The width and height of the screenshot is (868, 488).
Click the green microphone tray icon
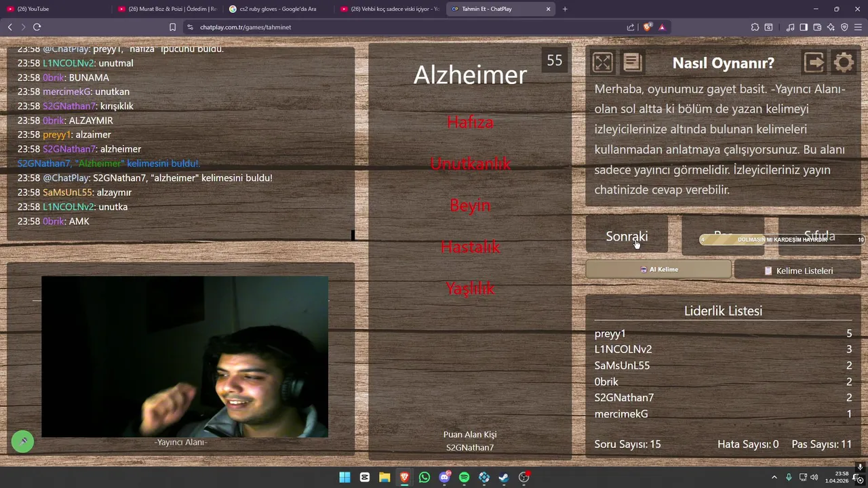789,477
